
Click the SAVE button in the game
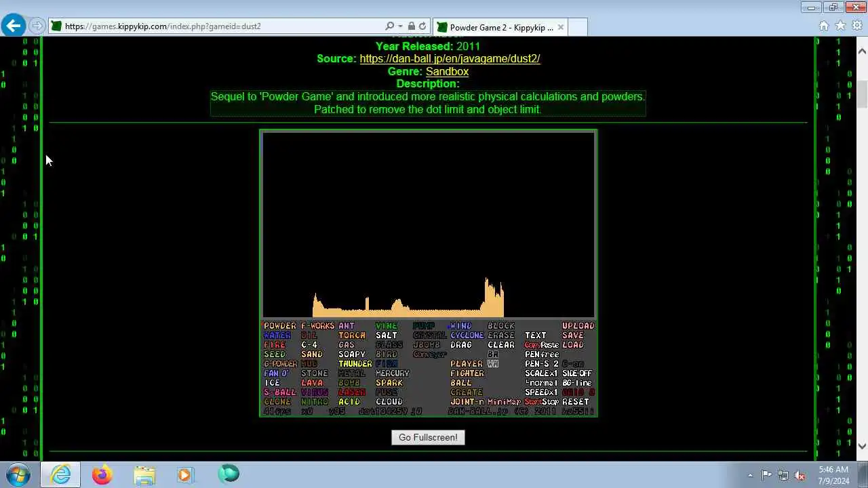click(573, 335)
